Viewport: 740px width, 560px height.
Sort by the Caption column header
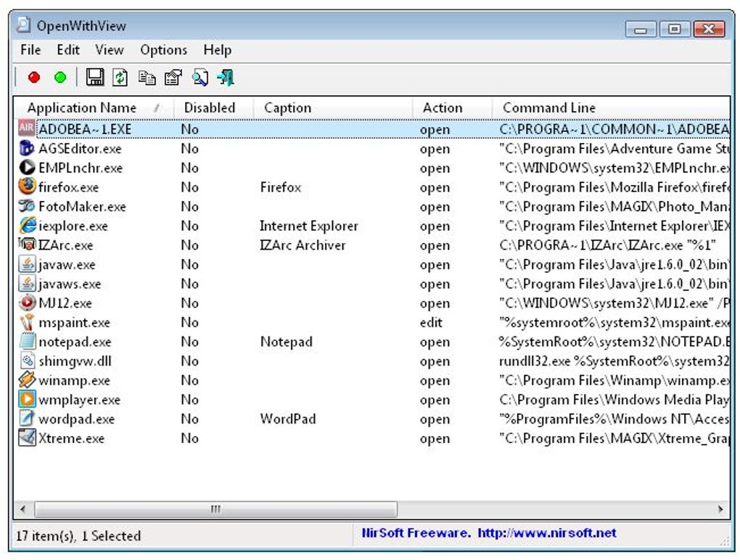[333, 108]
